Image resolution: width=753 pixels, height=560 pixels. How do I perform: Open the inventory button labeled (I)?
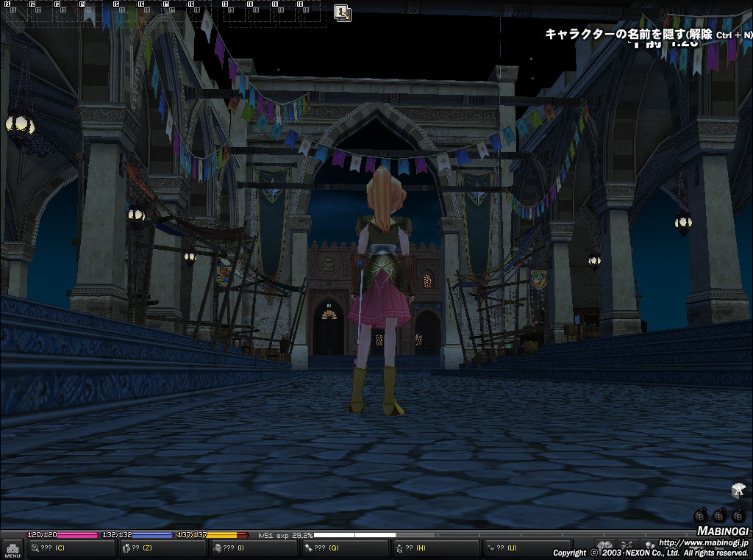253,548
